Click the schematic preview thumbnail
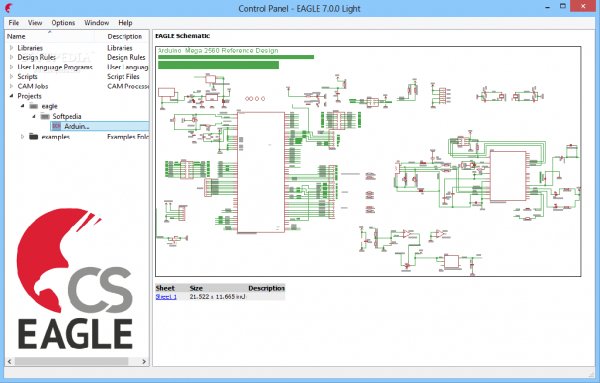 368,161
